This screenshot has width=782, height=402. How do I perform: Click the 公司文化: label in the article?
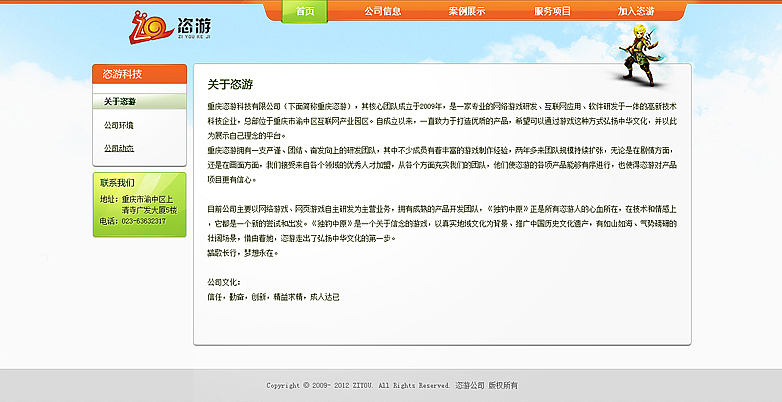tap(224, 282)
